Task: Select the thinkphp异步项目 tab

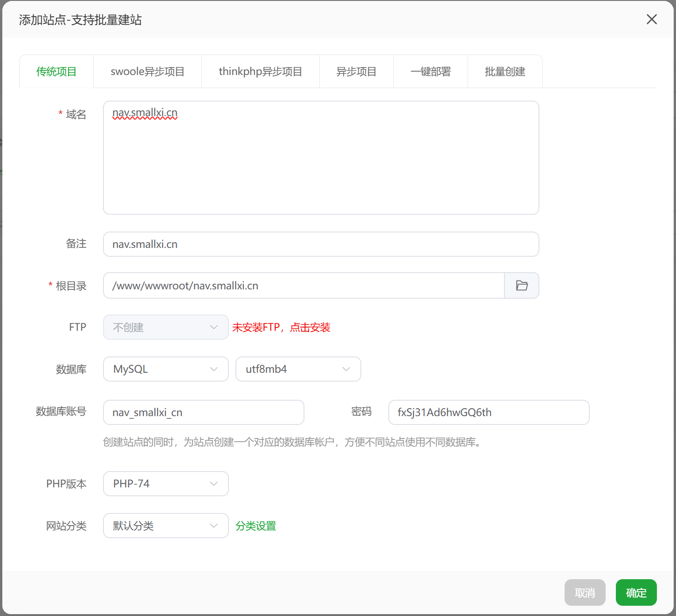Action: pos(260,72)
